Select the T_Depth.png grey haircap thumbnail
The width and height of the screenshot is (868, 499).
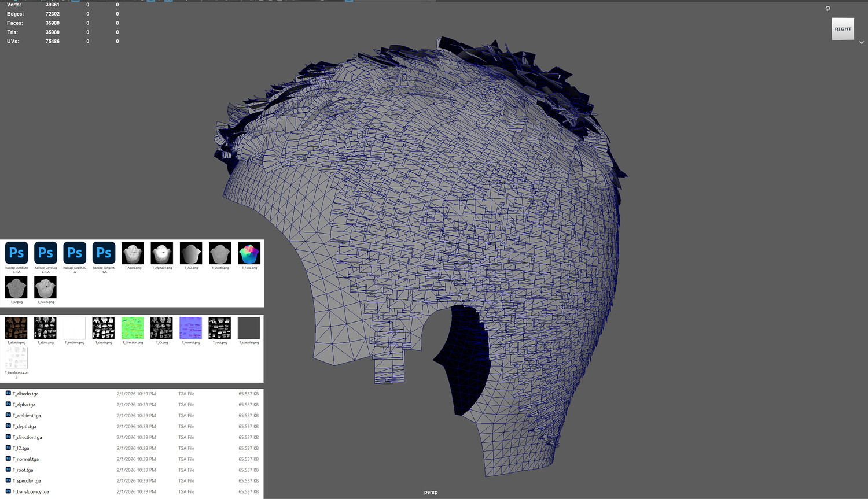[x=220, y=253]
